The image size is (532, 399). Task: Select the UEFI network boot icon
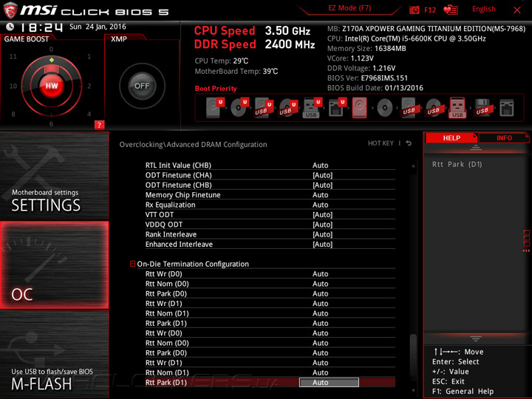click(x=337, y=108)
